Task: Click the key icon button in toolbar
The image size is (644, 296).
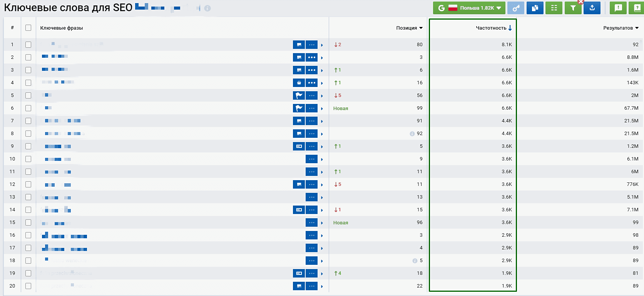Action: pyautogui.click(x=516, y=8)
